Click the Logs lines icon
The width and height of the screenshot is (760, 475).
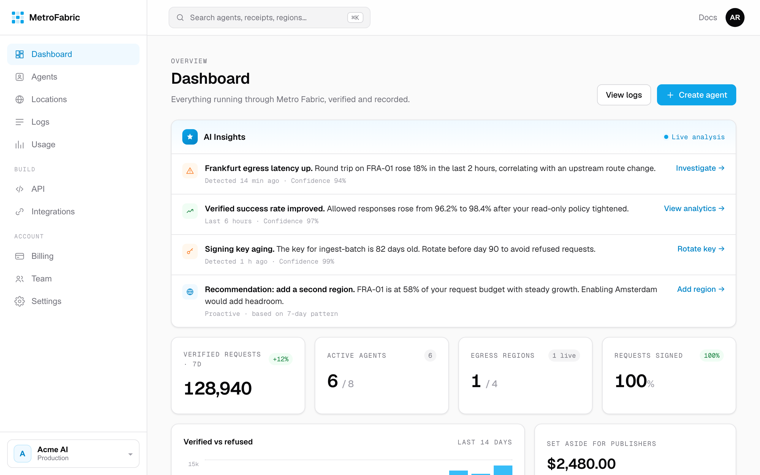(x=19, y=122)
